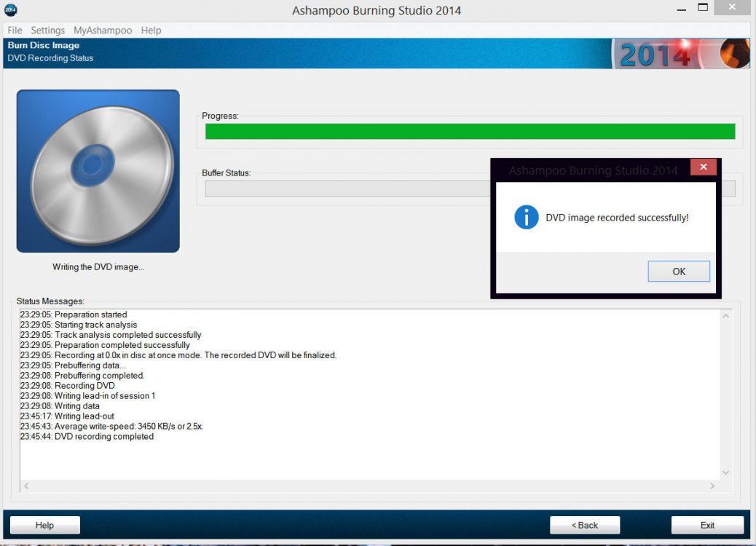The height and width of the screenshot is (546, 756).
Task: Click the 2014 logo in the banner
Action: (654, 55)
